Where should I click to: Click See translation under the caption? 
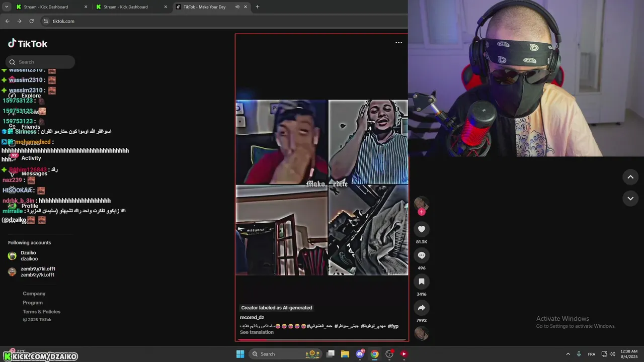tap(257, 332)
